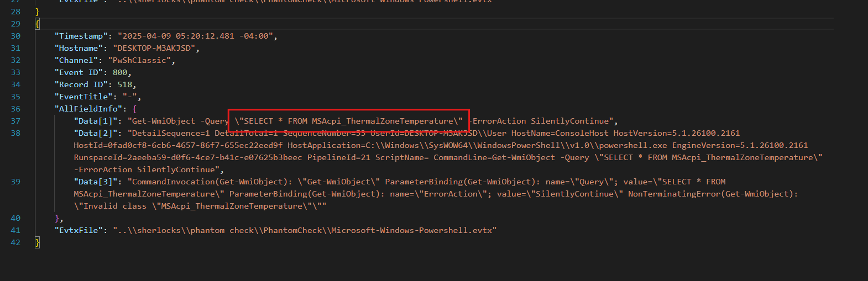Viewport: 868px width, 281px height.
Task: Click Get-WmiObject in the Data[1] value
Action: [x=164, y=121]
